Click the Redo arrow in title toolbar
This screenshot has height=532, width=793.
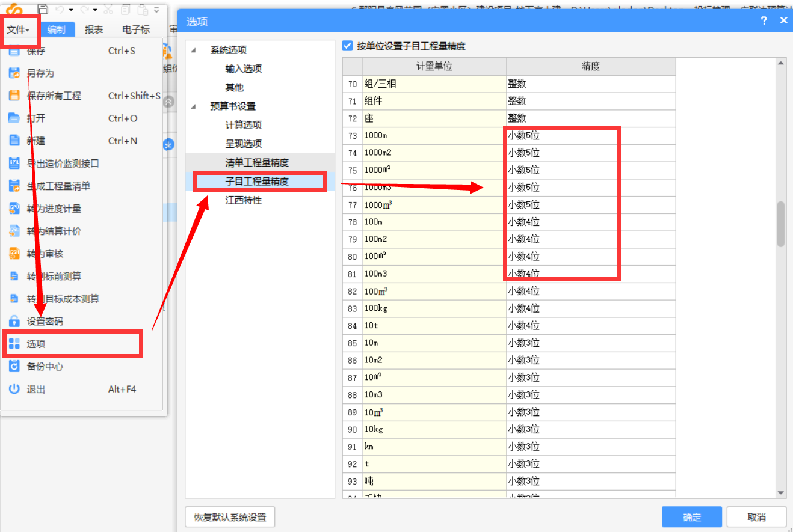[85, 9]
